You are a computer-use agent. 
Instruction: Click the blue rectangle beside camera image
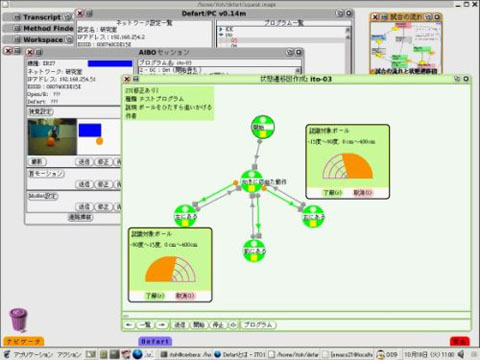pos(90,130)
